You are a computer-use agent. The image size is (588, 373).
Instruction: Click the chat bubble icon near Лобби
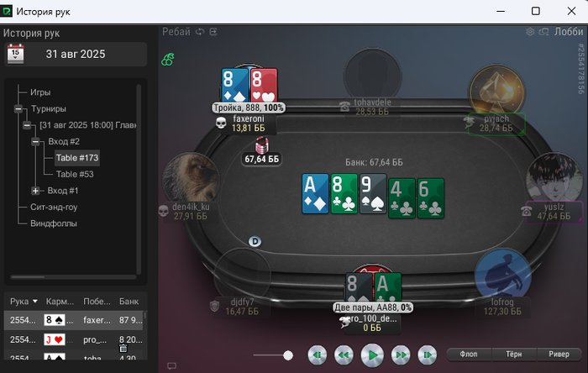pyautogui.click(x=543, y=32)
